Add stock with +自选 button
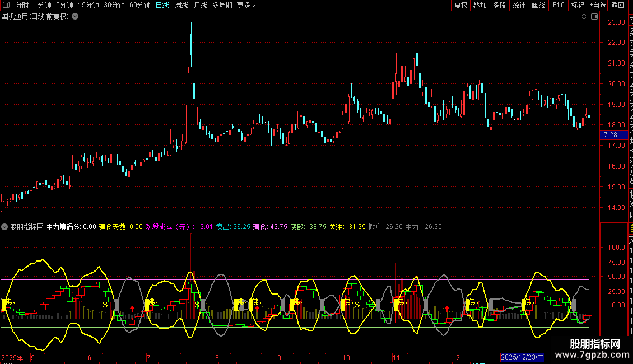Image resolution: width=633 pixels, height=364 pixels. click(598, 5)
